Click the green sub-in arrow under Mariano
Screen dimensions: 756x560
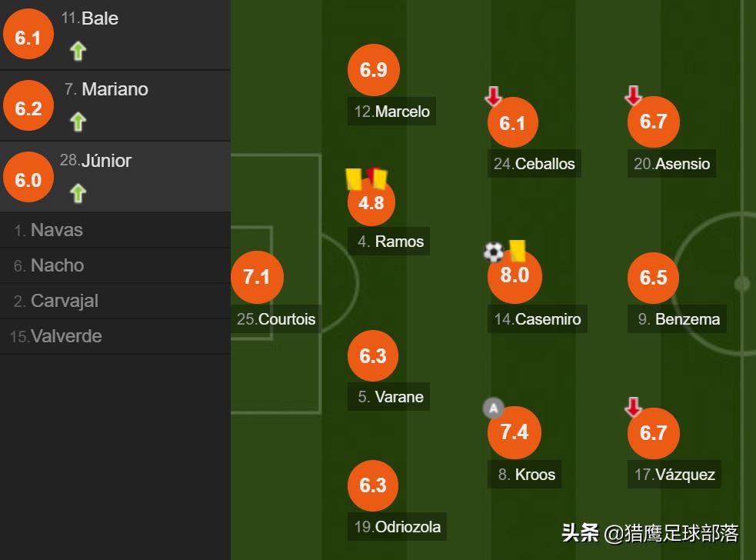pos(78,122)
